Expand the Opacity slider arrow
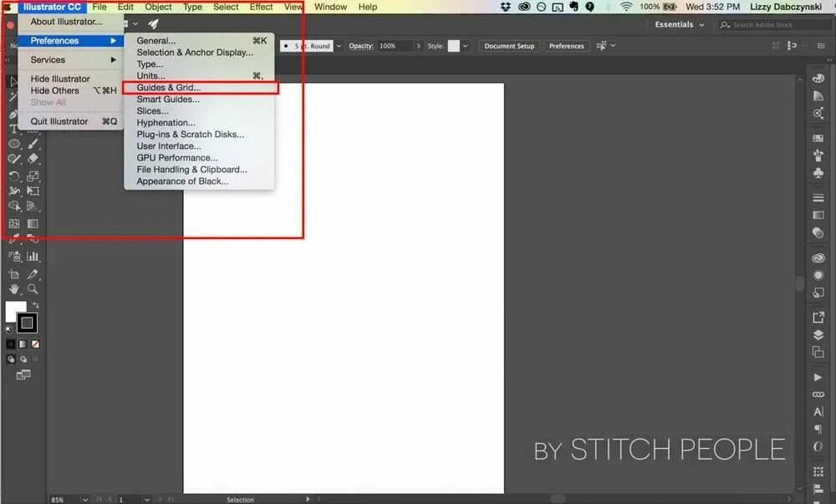 [418, 46]
